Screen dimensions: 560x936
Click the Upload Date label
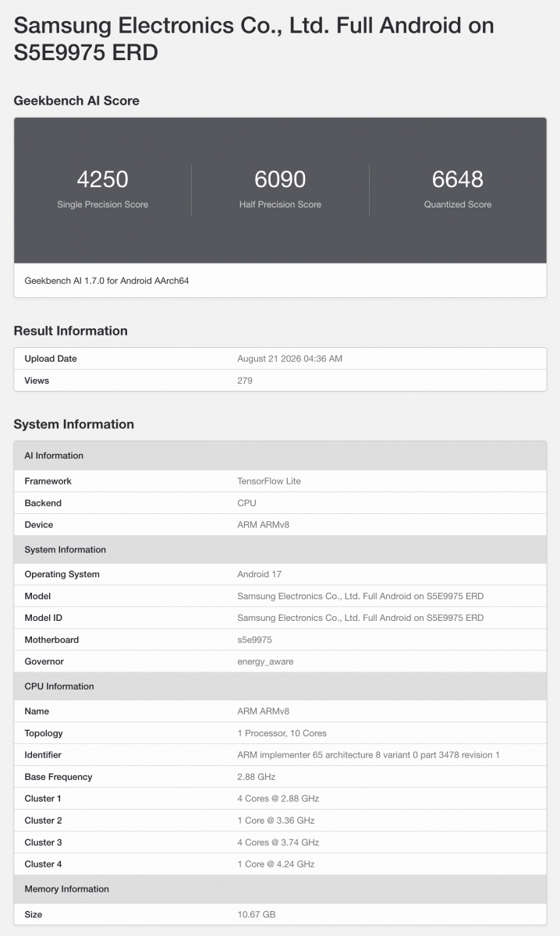51,359
